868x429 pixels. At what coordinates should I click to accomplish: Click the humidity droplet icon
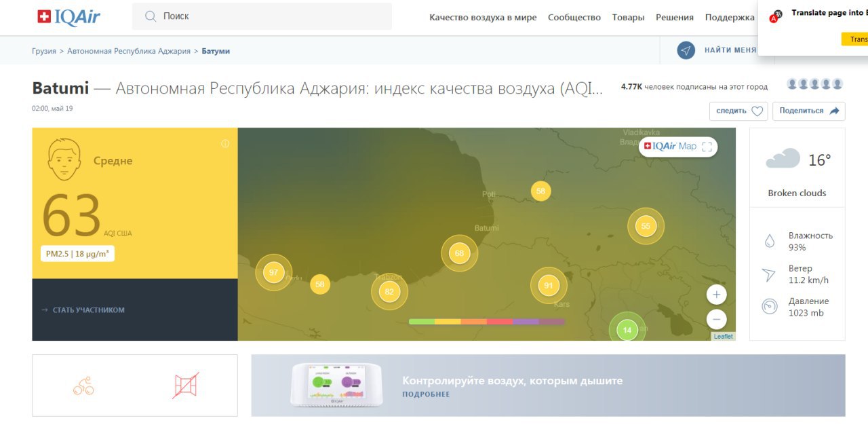pyautogui.click(x=770, y=241)
